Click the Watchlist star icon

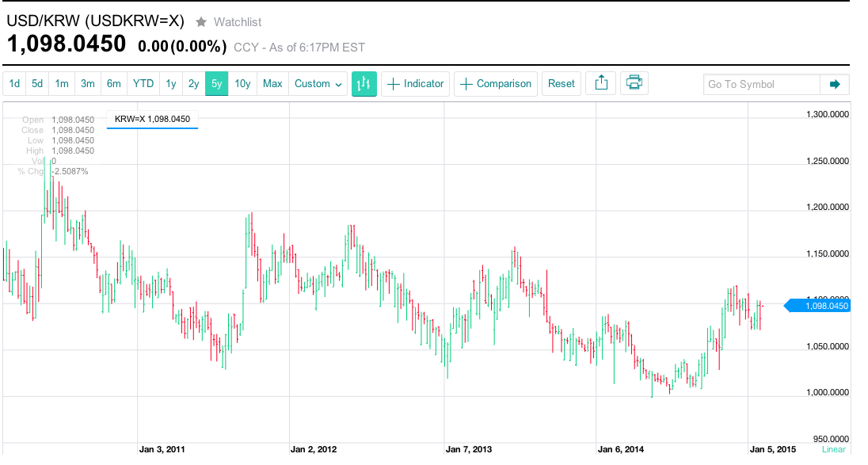[x=201, y=22]
